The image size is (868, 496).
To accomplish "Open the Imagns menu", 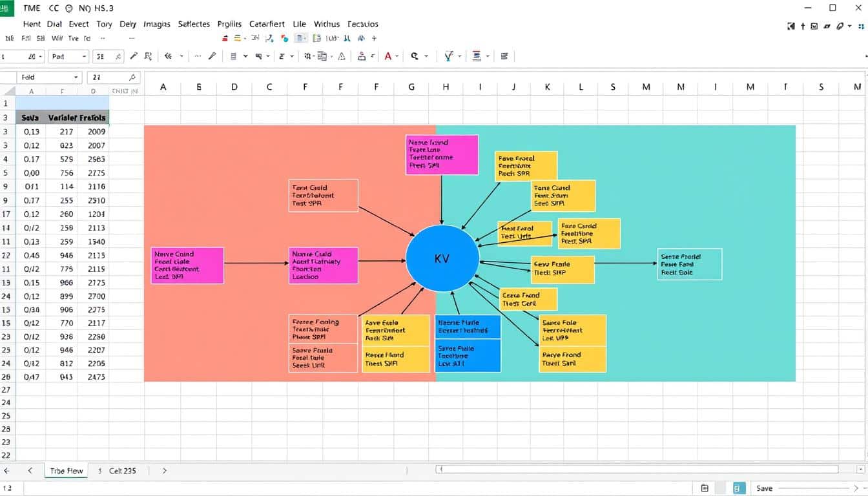I will tap(157, 24).
